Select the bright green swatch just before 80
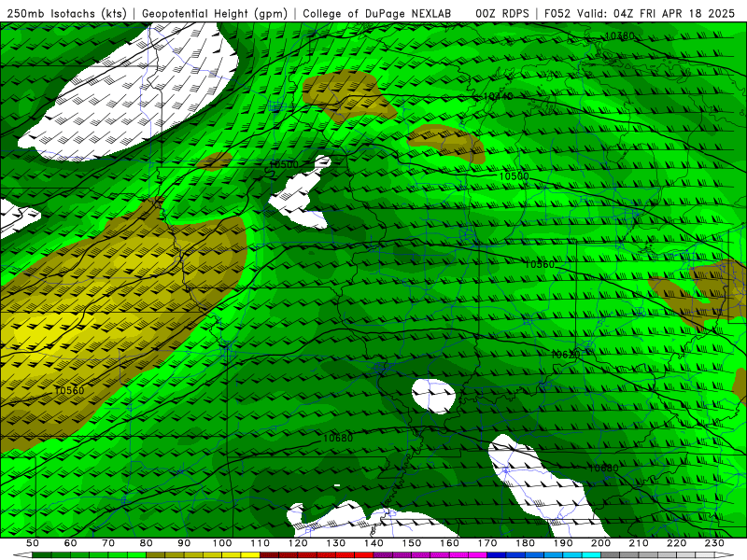Image resolution: width=747 pixels, height=560 pixels. [x=136, y=555]
